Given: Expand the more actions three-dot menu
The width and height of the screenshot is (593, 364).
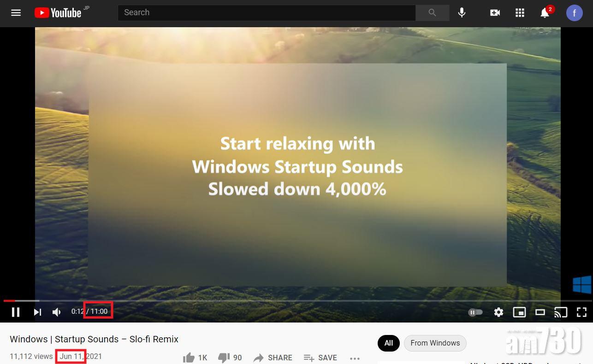Looking at the screenshot, I should [x=355, y=358].
